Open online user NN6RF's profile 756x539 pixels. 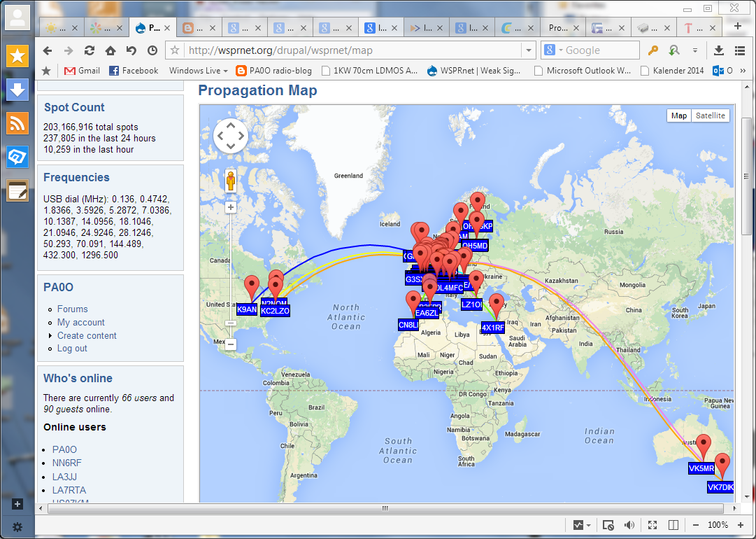click(67, 463)
